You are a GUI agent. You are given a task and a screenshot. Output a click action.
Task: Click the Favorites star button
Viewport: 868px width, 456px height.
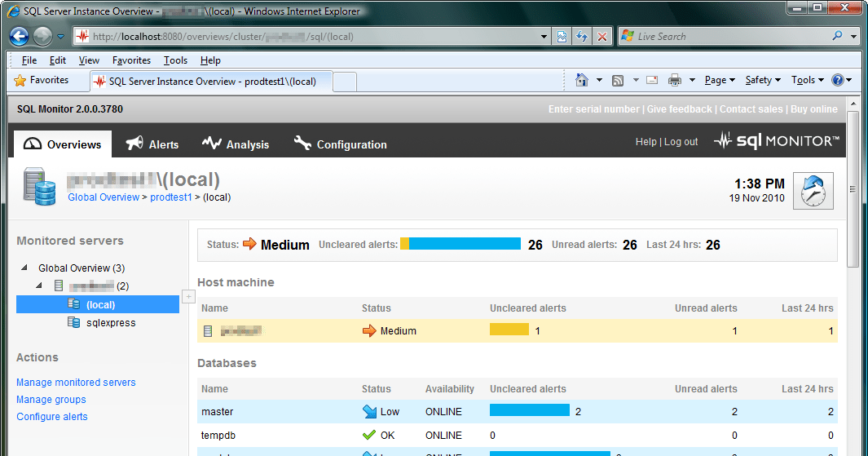pyautogui.click(x=42, y=80)
